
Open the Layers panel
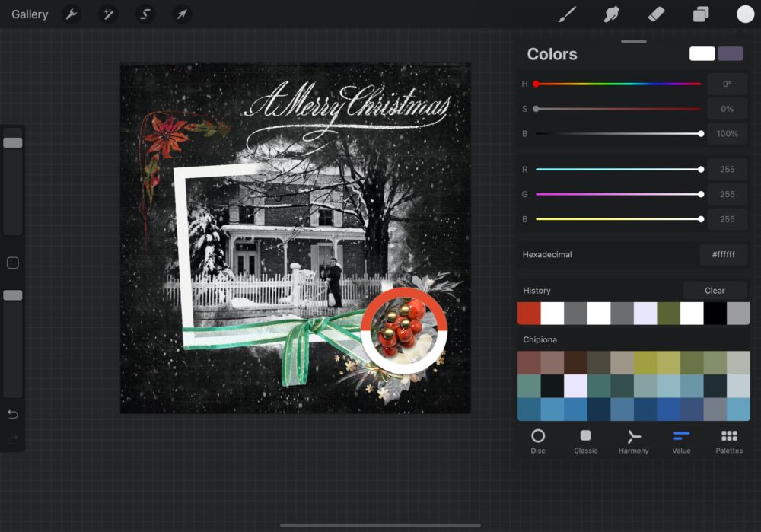click(x=701, y=14)
